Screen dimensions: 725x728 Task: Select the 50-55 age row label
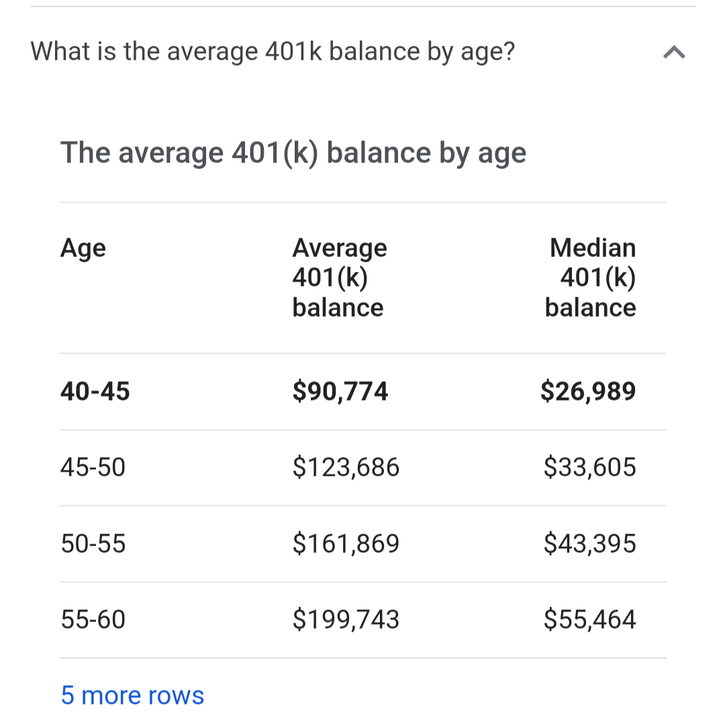pos(93,543)
